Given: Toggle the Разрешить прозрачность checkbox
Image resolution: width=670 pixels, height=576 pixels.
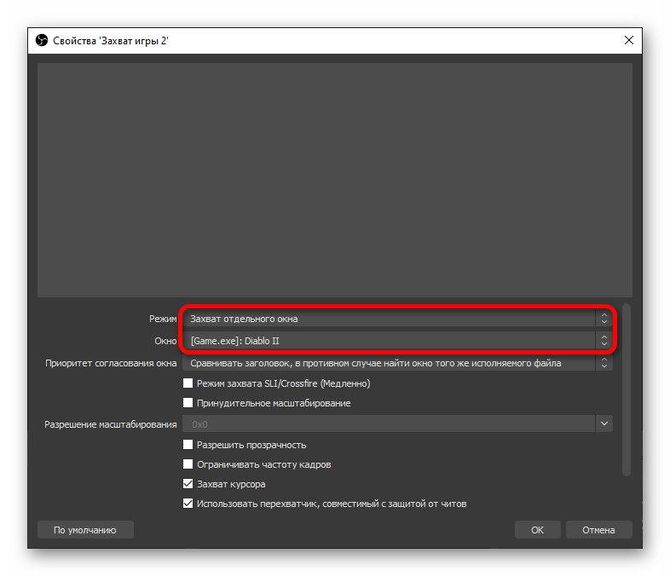Looking at the screenshot, I should coord(188,444).
